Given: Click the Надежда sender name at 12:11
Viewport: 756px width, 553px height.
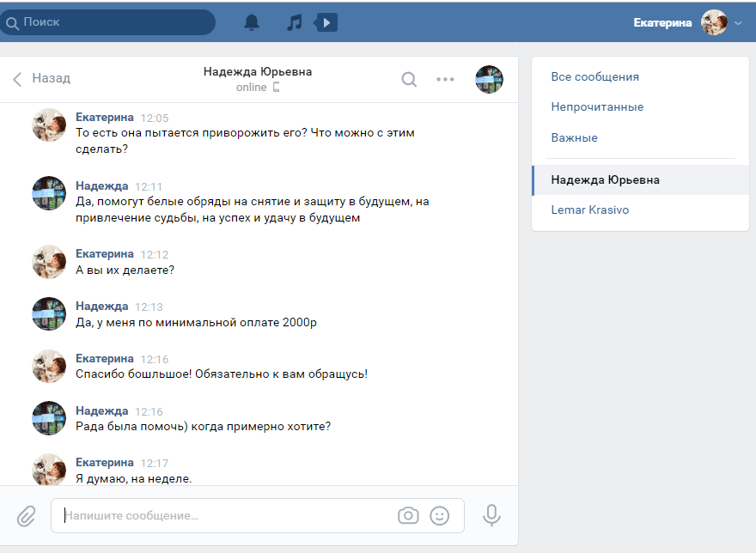Looking at the screenshot, I should 101,186.
